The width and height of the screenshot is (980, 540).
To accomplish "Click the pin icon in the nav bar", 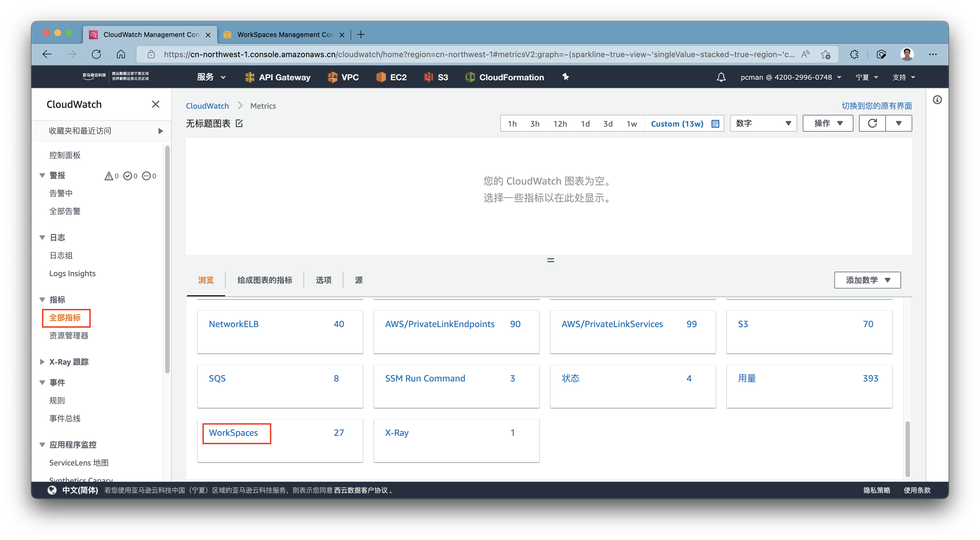I will point(566,77).
